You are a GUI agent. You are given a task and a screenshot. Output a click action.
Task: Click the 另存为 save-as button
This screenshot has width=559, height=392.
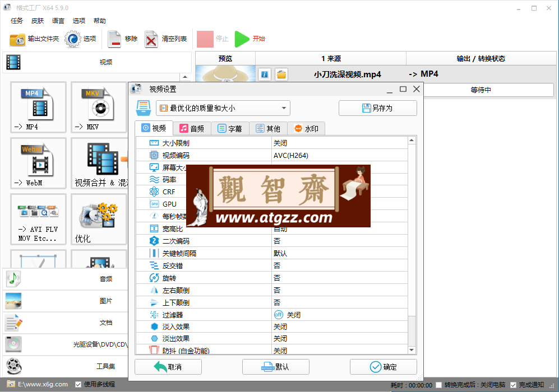click(x=377, y=108)
